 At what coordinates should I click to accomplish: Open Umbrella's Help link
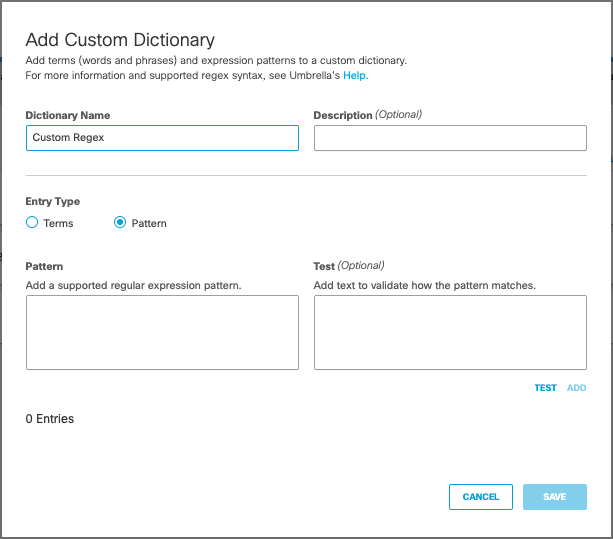click(x=355, y=75)
